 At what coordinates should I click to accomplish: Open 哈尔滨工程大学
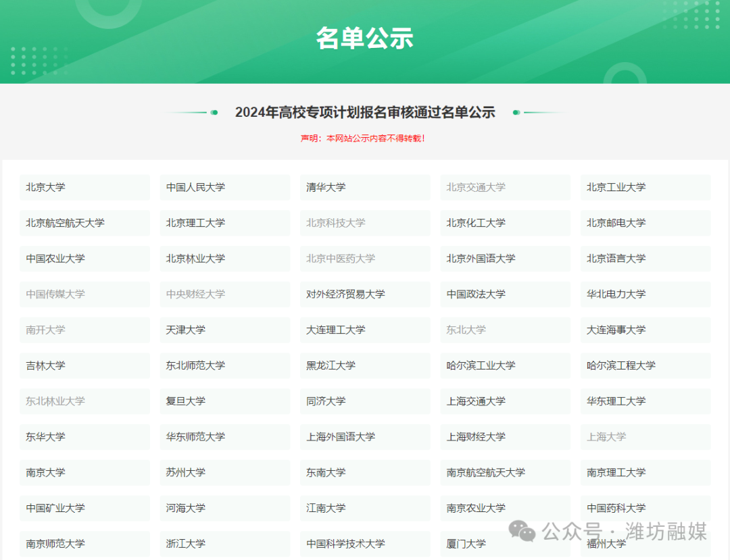click(646, 365)
